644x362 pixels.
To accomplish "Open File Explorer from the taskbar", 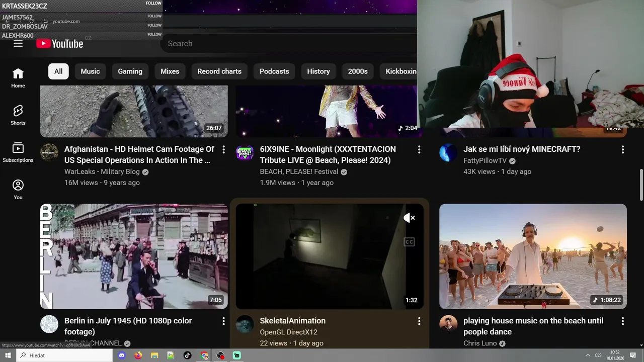I will click(154, 355).
